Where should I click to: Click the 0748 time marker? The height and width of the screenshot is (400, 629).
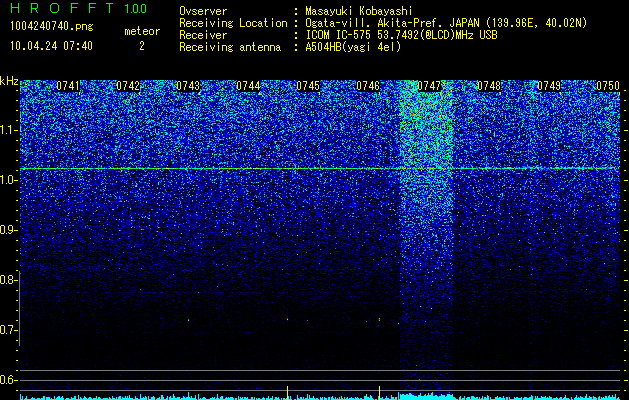(489, 86)
